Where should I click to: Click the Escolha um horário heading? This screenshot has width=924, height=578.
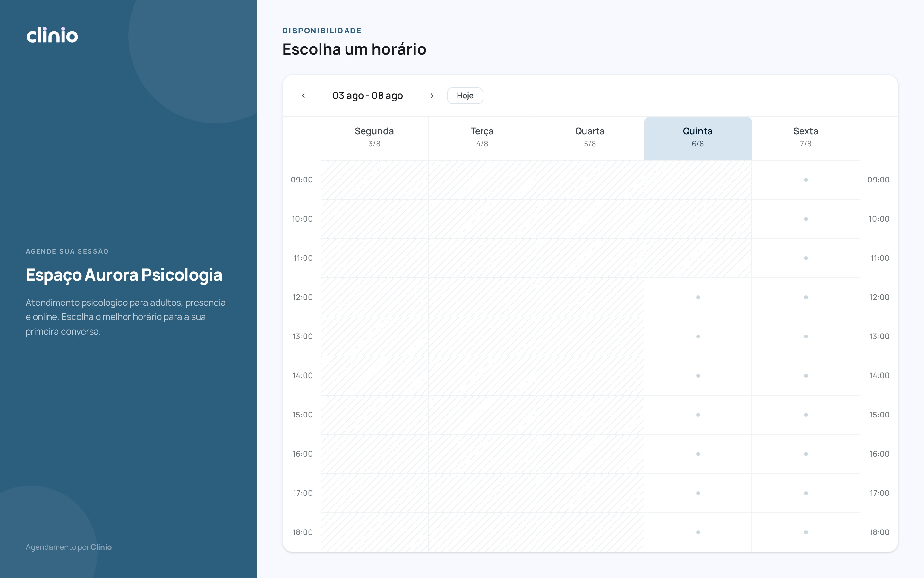pyautogui.click(x=354, y=49)
